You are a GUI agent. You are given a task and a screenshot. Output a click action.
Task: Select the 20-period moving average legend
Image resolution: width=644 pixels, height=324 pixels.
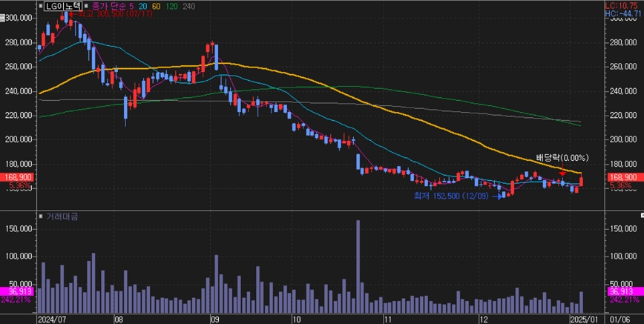pos(143,6)
